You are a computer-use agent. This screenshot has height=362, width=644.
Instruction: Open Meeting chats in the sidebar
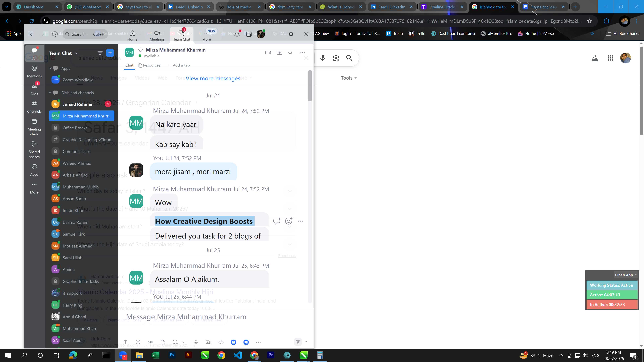(x=34, y=127)
